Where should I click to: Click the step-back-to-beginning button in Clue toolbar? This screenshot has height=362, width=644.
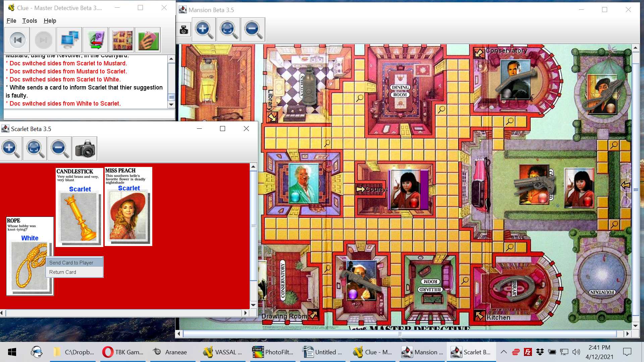17,40
